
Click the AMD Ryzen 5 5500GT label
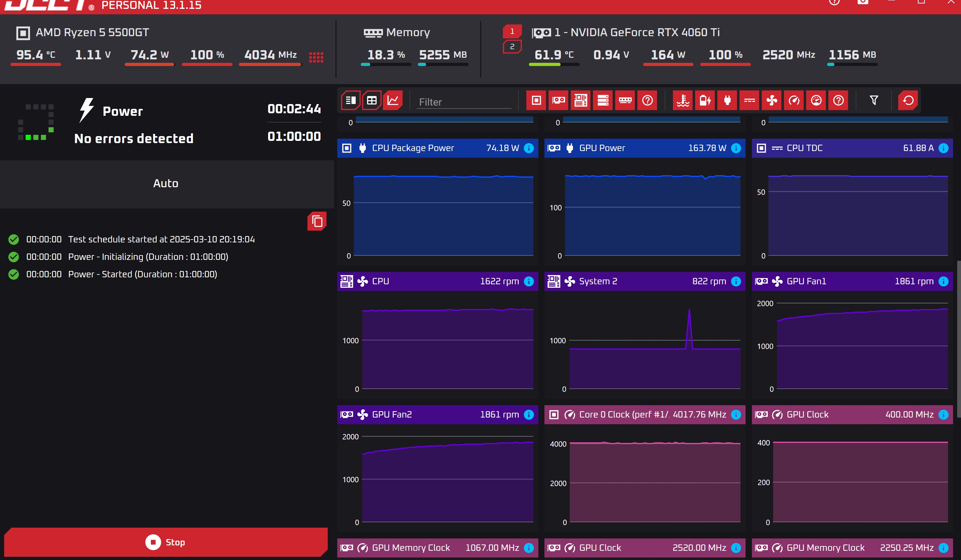click(92, 32)
